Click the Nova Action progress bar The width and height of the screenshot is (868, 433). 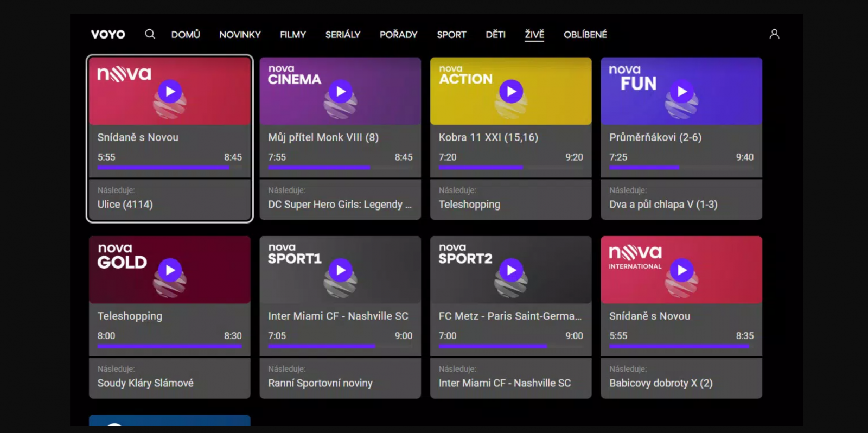tap(511, 168)
